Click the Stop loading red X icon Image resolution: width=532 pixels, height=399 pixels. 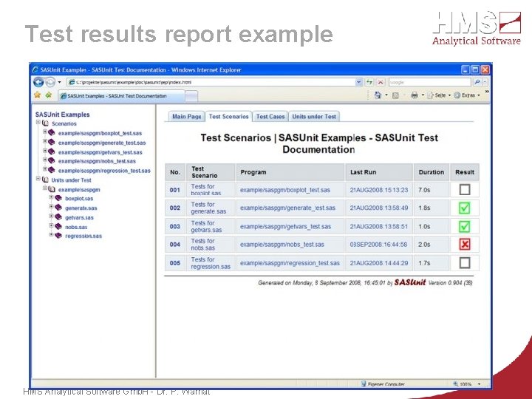click(381, 82)
